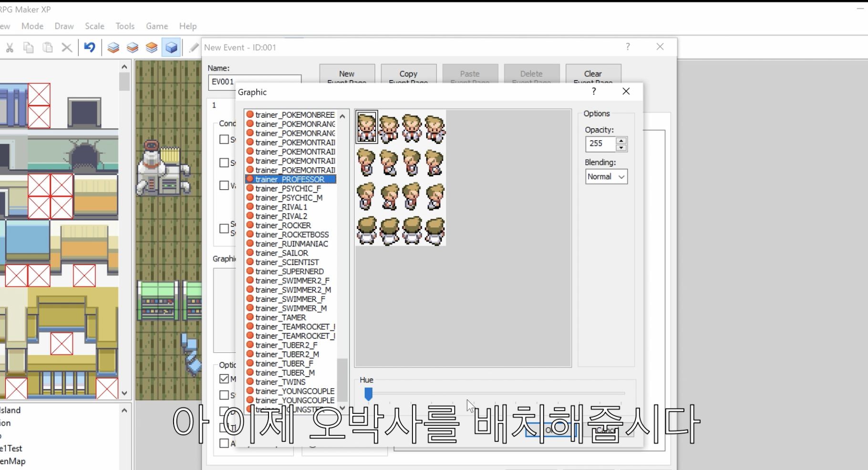Click the help question mark in New Event window
This screenshot has width=868, height=470.
click(628, 47)
